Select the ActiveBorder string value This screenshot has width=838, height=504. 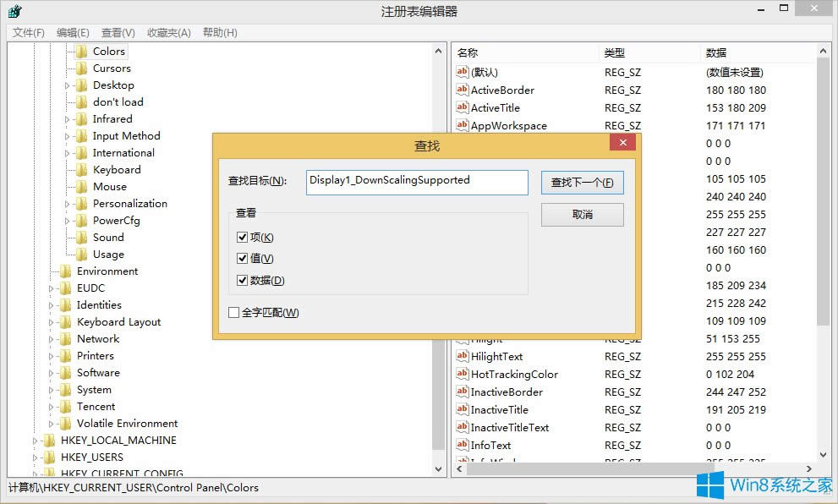pyautogui.click(x=501, y=90)
